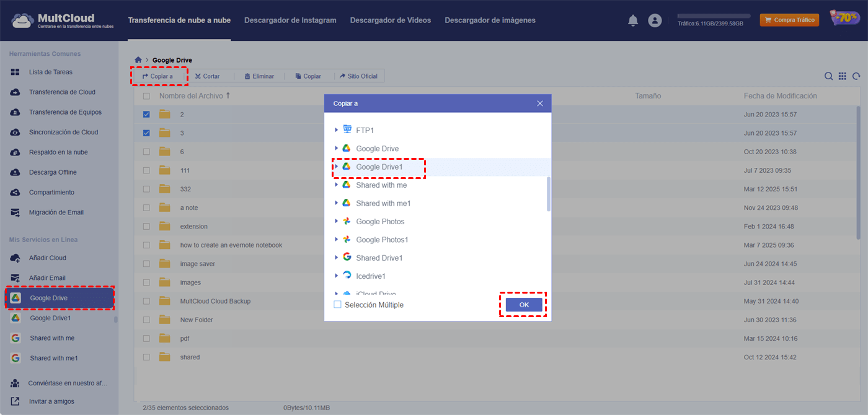Viewport: 868px width, 415px height.
Task: Open the notifications bell icon
Action: point(633,20)
